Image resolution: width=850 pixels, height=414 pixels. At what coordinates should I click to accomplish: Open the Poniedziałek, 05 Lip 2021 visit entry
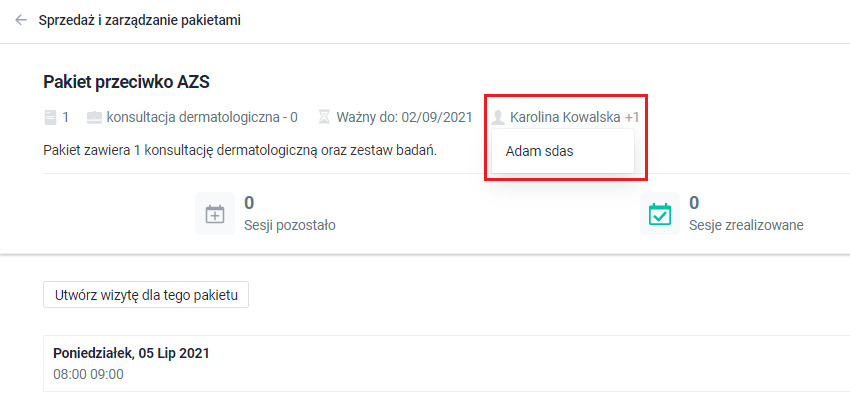(x=131, y=353)
